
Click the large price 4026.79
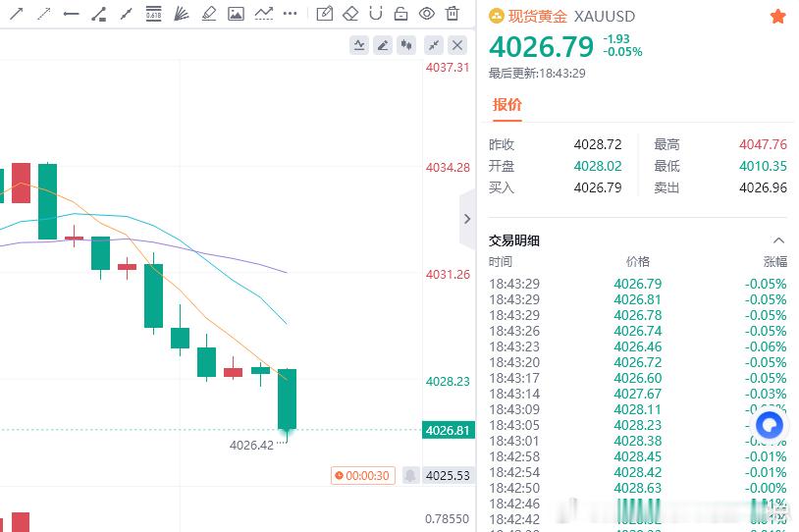pyautogui.click(x=541, y=47)
